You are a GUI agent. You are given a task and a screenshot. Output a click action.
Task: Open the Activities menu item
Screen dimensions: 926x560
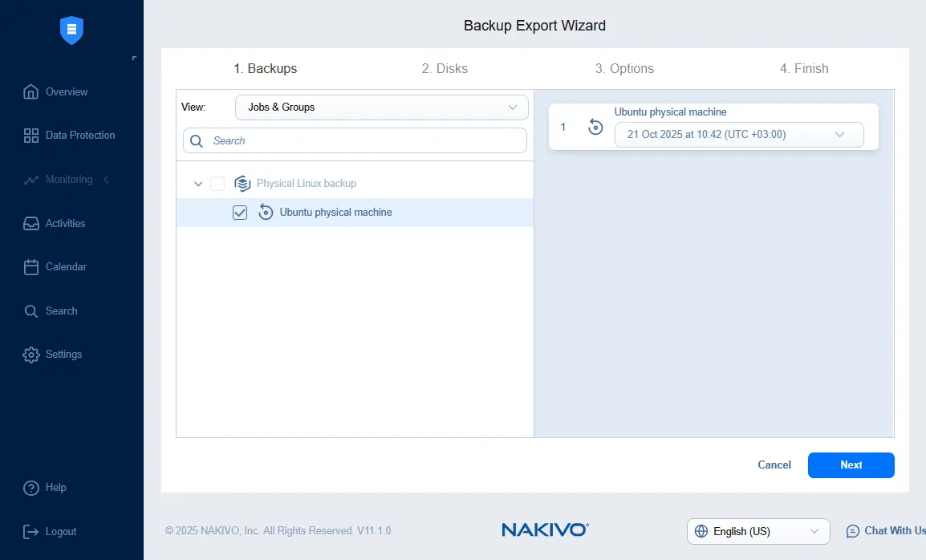pos(66,223)
